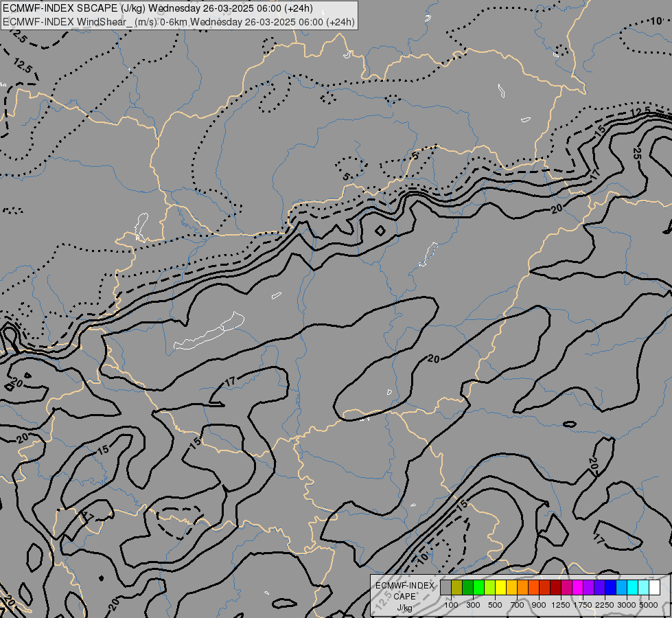Select the dark maroon swatch before 1250
The width and height of the screenshot is (672, 618).
pos(556,588)
